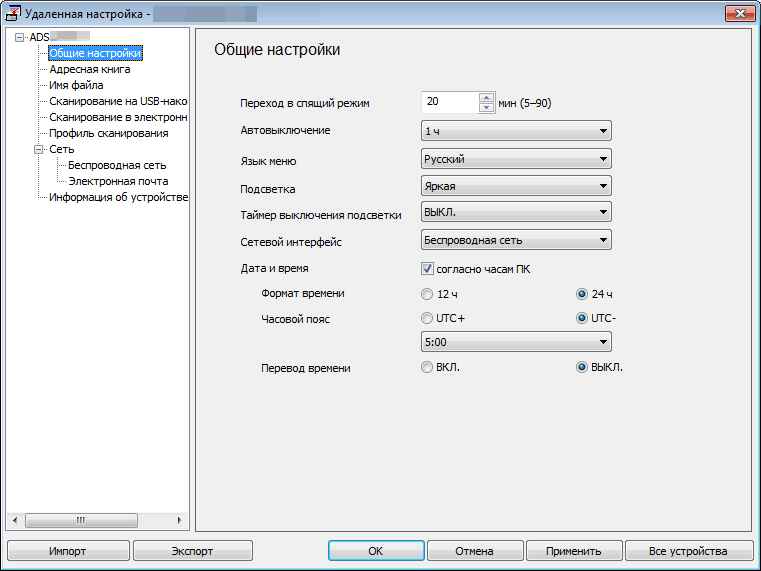Open Таймер выключения подсветки dropdown

516,212
